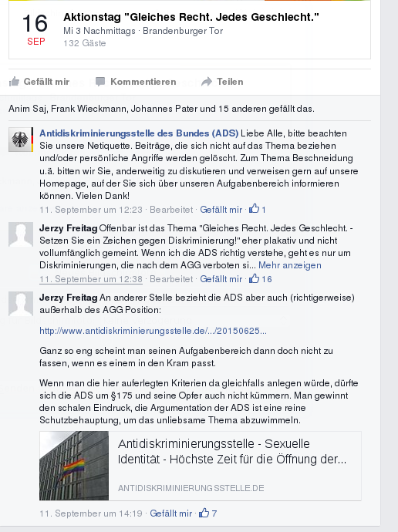
Task: Like the 14:19 comment via Gefällt mir
Action: point(171,513)
